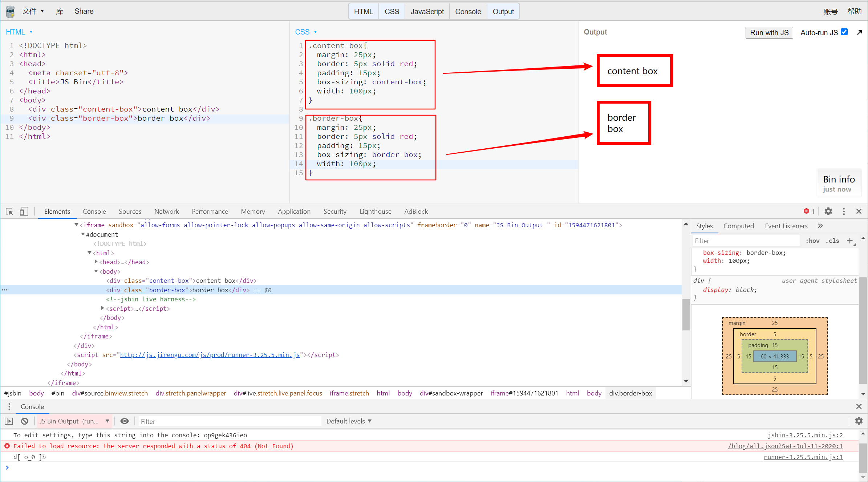Image resolution: width=868 pixels, height=482 pixels.
Task: Select iframe.stretch in the breadcrumb
Action: click(349, 393)
